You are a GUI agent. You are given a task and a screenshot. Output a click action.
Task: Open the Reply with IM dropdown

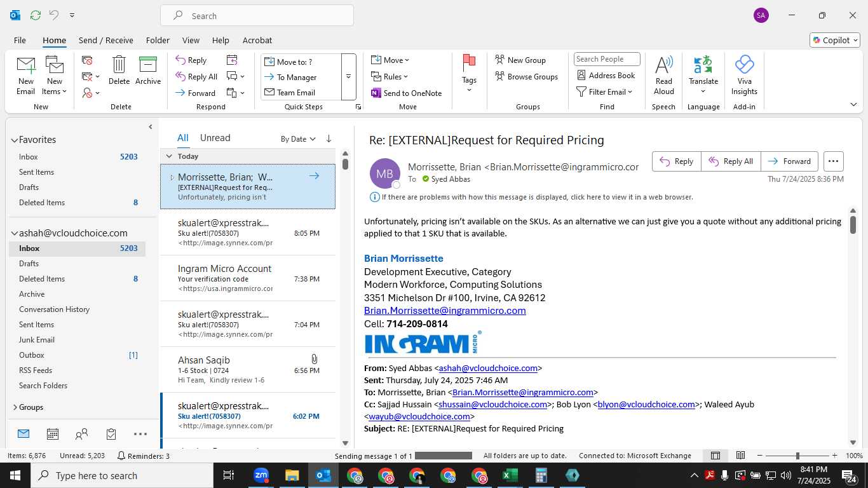235,76
